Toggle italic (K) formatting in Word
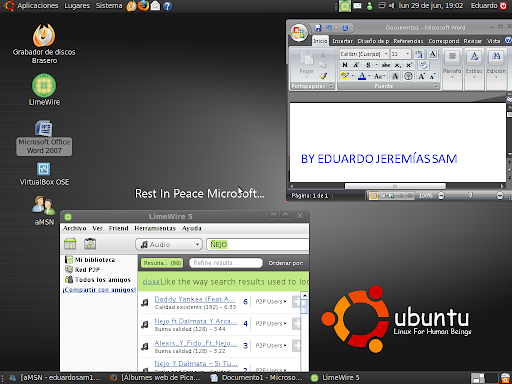The image size is (512, 384). [356, 65]
